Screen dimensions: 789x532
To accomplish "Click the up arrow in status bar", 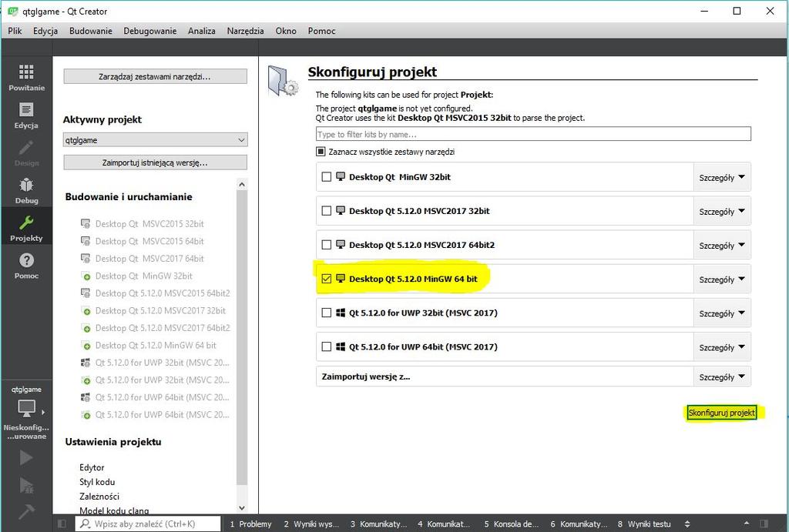I will [747, 524].
